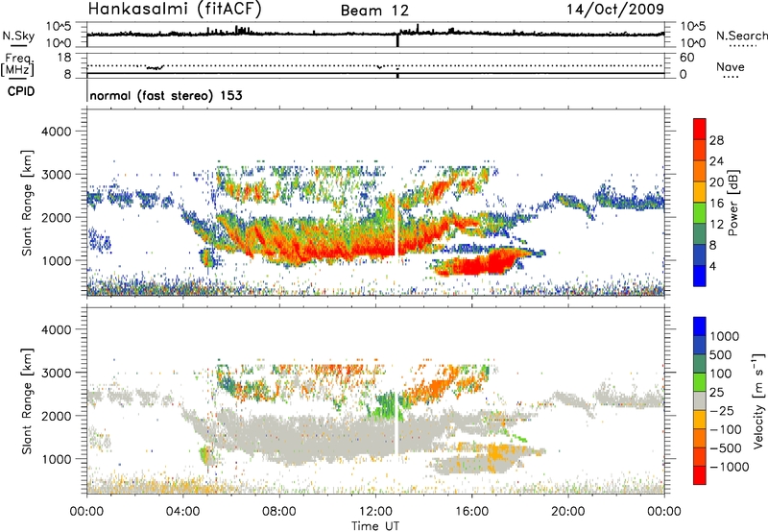This screenshot has width=768, height=532.
Task: Click the 4000 tick of the power panel
Action: [x=56, y=132]
